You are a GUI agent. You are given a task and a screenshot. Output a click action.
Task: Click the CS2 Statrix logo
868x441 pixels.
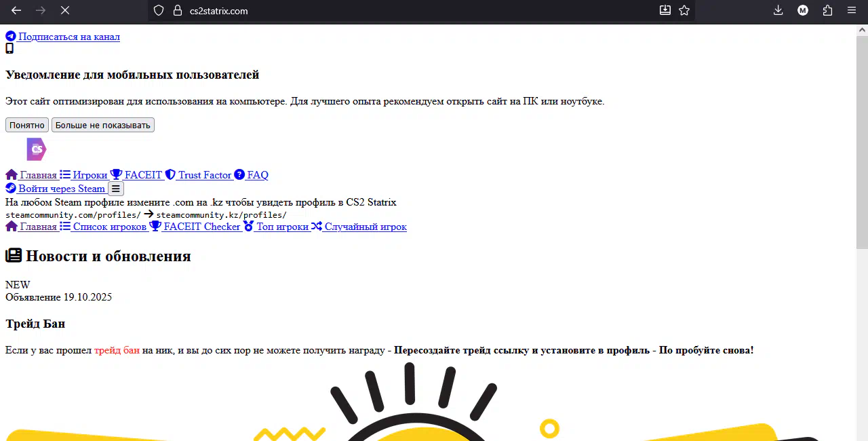(37, 149)
